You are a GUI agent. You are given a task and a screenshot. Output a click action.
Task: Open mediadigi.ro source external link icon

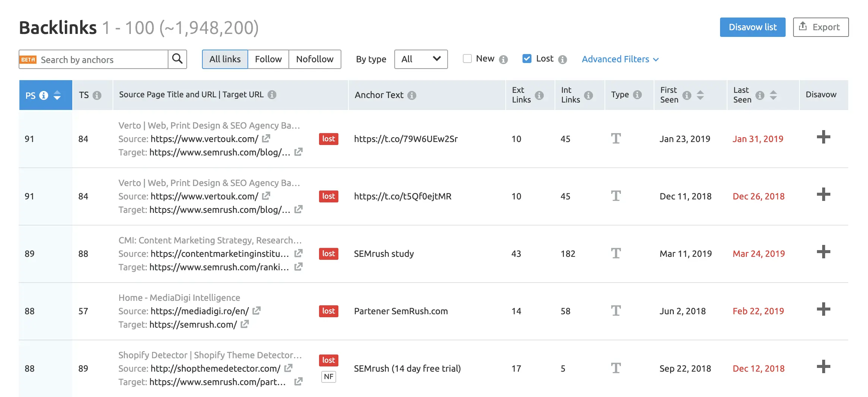[256, 311]
